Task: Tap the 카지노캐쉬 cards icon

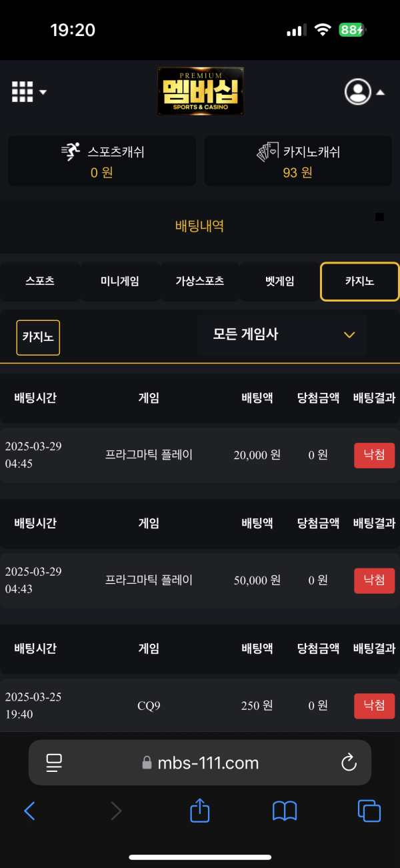Action: (x=268, y=152)
